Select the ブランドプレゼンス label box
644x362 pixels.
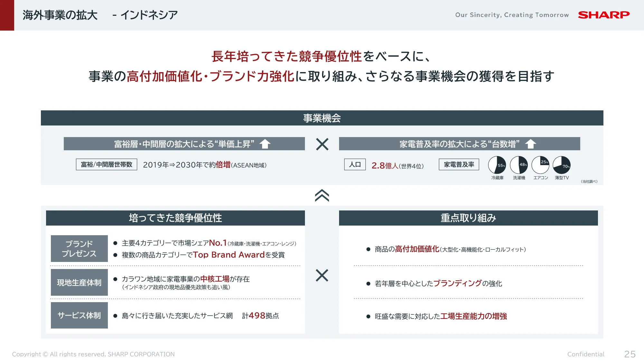[79, 248]
